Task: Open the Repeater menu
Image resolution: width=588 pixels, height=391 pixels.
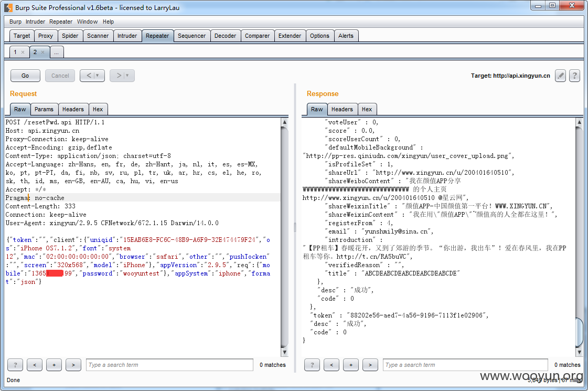Action: 61,22
